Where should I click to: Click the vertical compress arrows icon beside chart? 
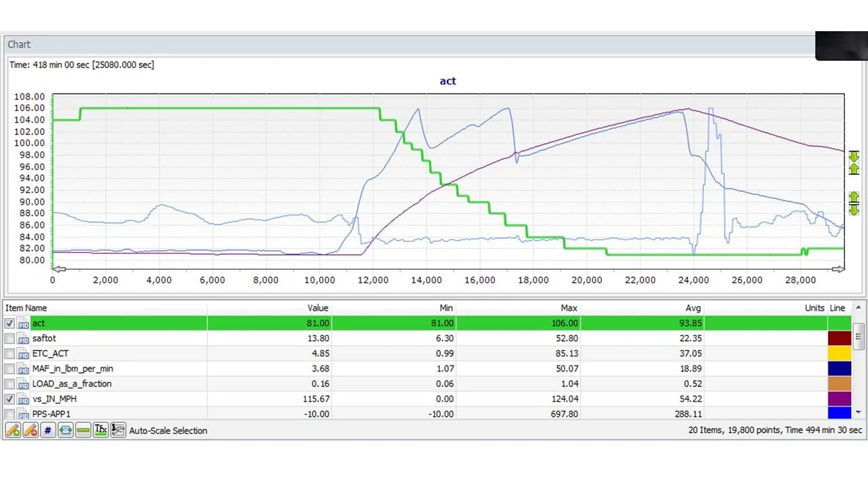tap(854, 163)
